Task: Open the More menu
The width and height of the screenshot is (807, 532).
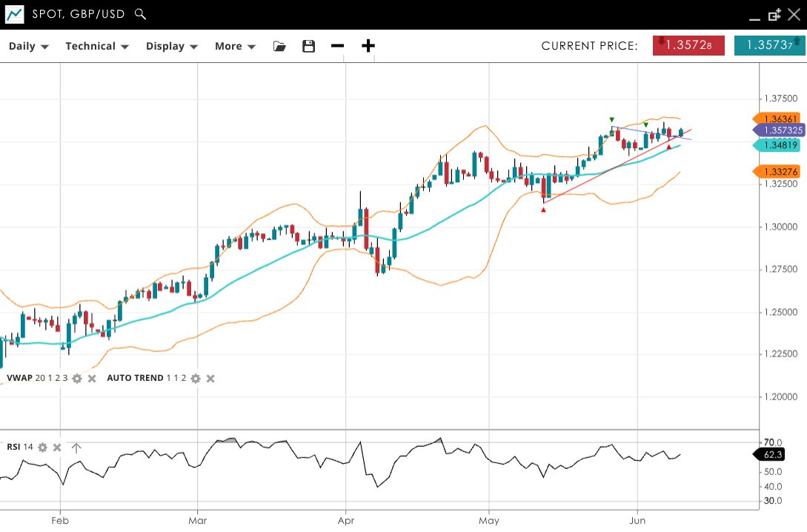Action: coord(235,46)
